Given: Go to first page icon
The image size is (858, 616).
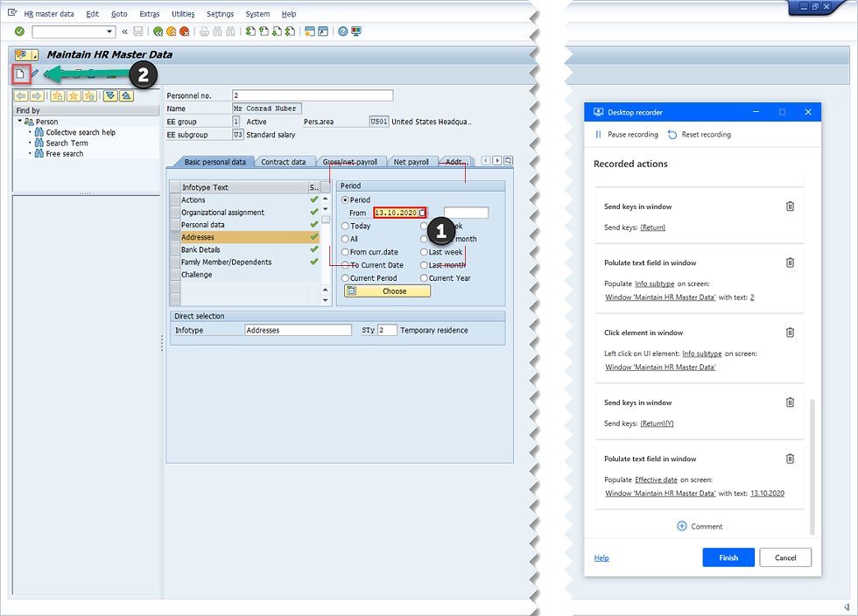Looking at the screenshot, I should tap(250, 31).
